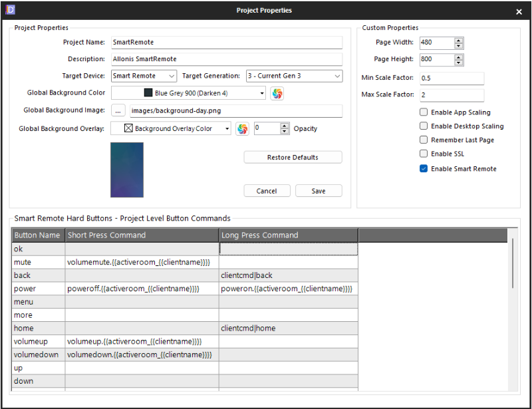532x409 pixels.
Task: Click the Save button
Action: pyautogui.click(x=319, y=191)
